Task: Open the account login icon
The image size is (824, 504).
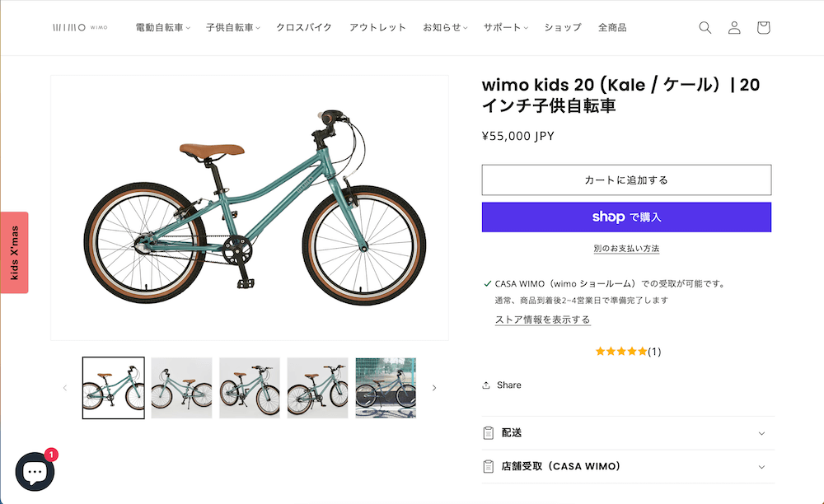Action: pyautogui.click(x=734, y=27)
